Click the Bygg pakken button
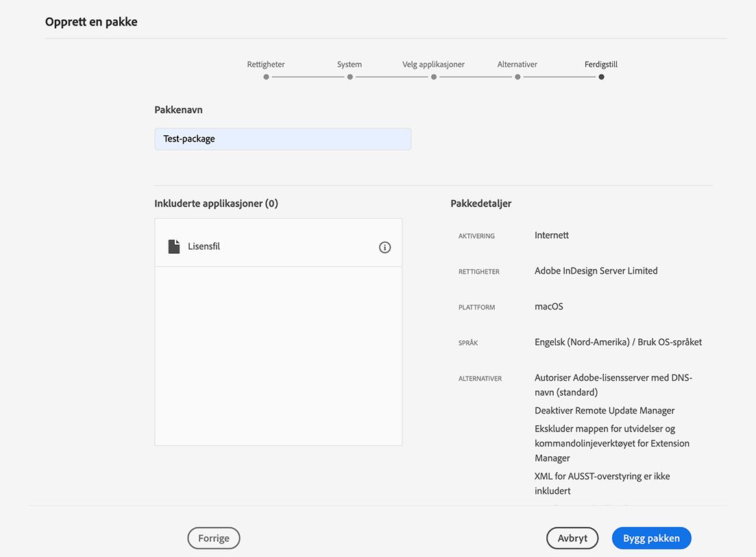This screenshot has width=756, height=557. 651,538
